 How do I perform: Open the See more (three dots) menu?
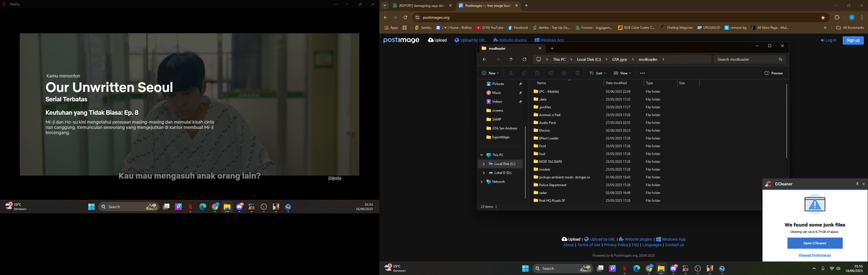click(642, 73)
